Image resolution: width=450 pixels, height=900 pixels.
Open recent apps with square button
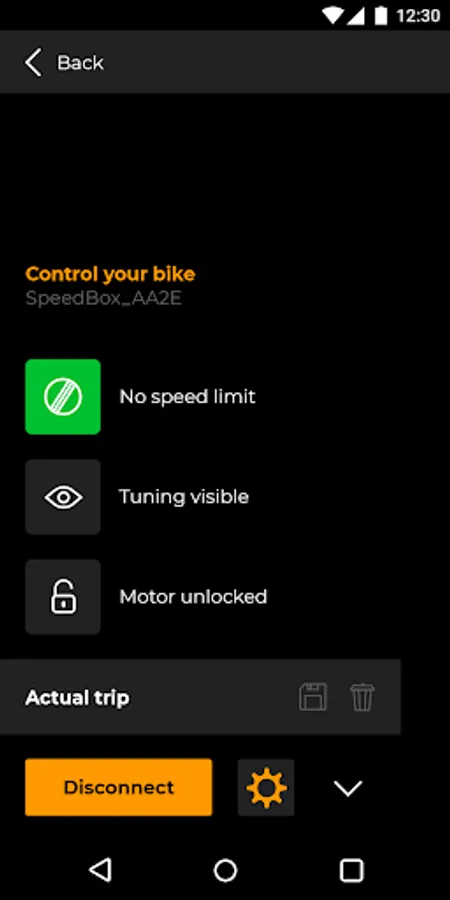[351, 870]
